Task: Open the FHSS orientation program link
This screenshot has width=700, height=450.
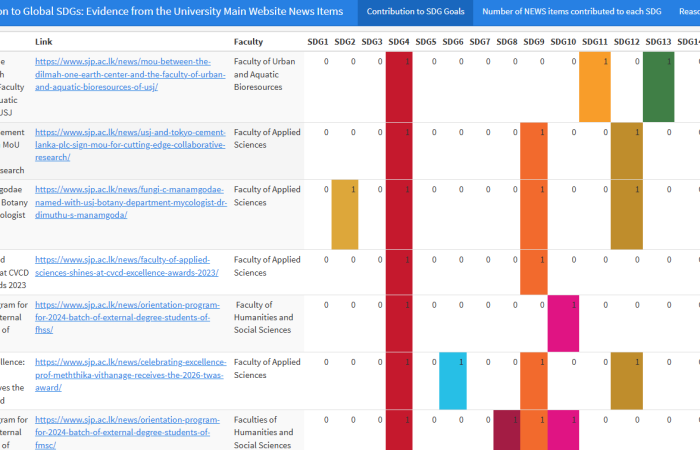Action: (123, 317)
